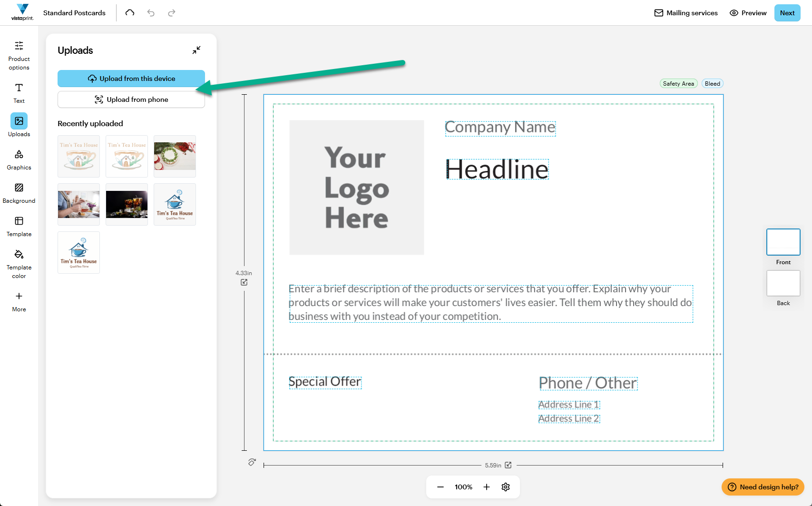Select the Special Offer text box
The height and width of the screenshot is (506, 812).
coord(325,382)
